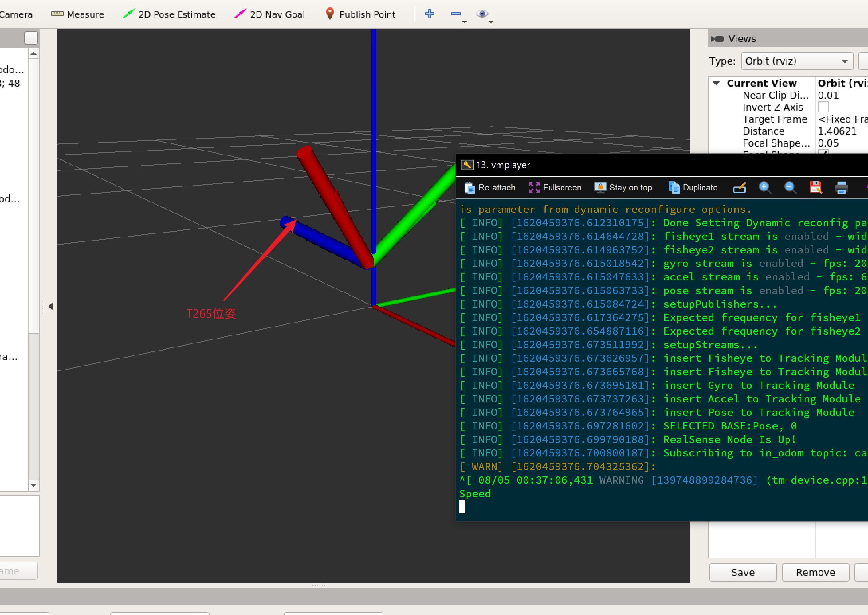
Task: Click the blue minus remove-tool icon
Action: coord(456,14)
